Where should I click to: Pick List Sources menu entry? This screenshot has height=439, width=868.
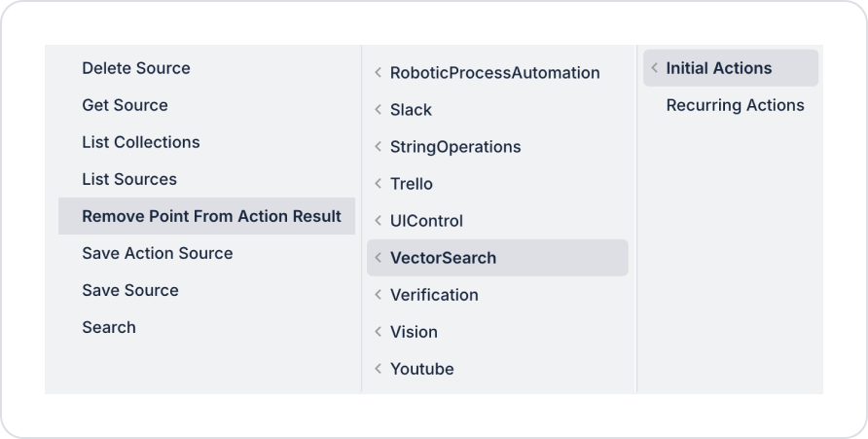129,179
